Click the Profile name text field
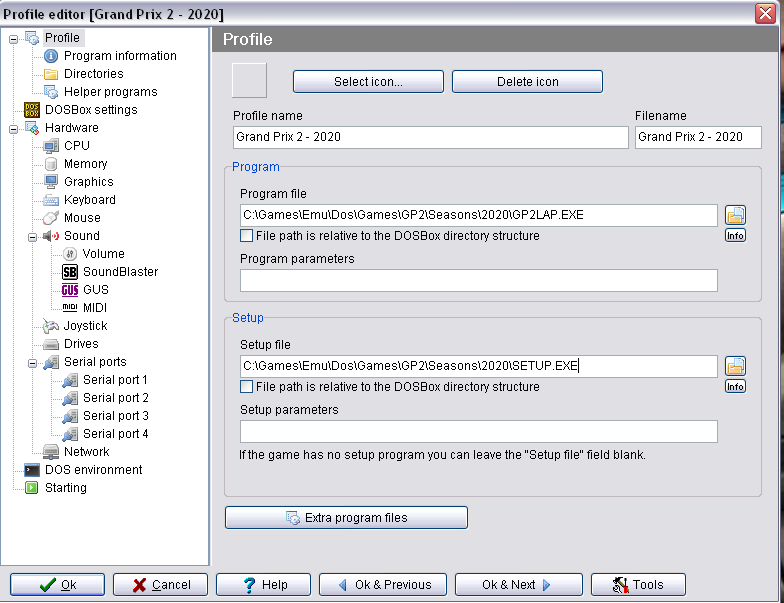Viewport: 784px width, 603px height. pos(430,137)
